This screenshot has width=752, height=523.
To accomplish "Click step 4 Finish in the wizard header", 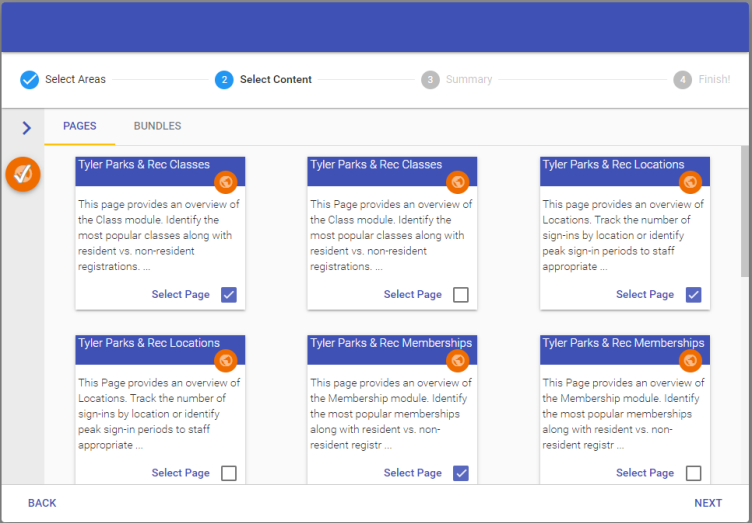I will pos(702,80).
